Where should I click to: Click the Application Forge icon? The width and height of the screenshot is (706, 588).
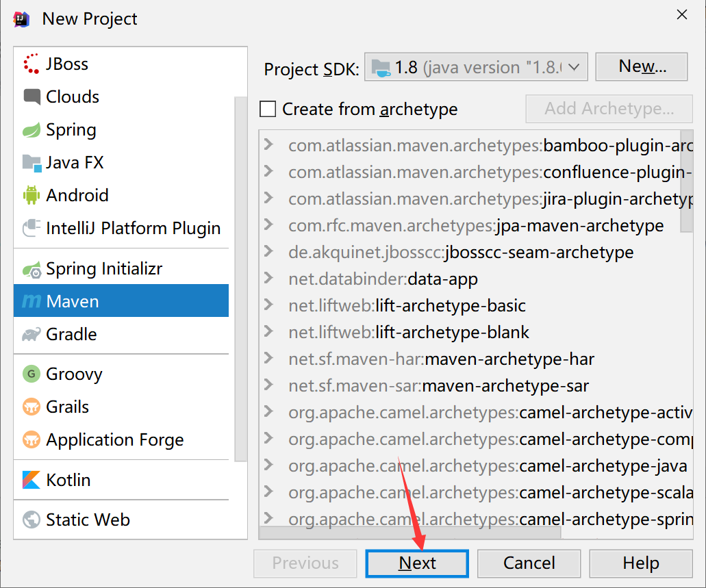click(31, 440)
